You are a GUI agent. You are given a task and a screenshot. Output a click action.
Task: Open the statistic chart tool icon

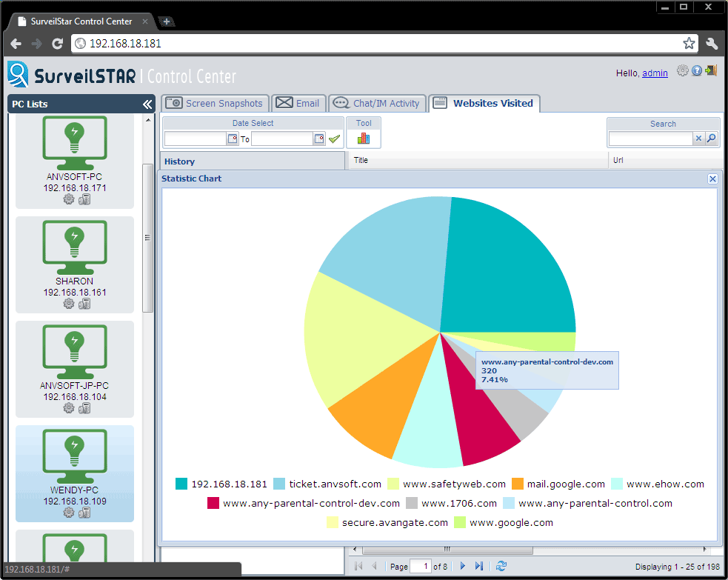pyautogui.click(x=364, y=139)
